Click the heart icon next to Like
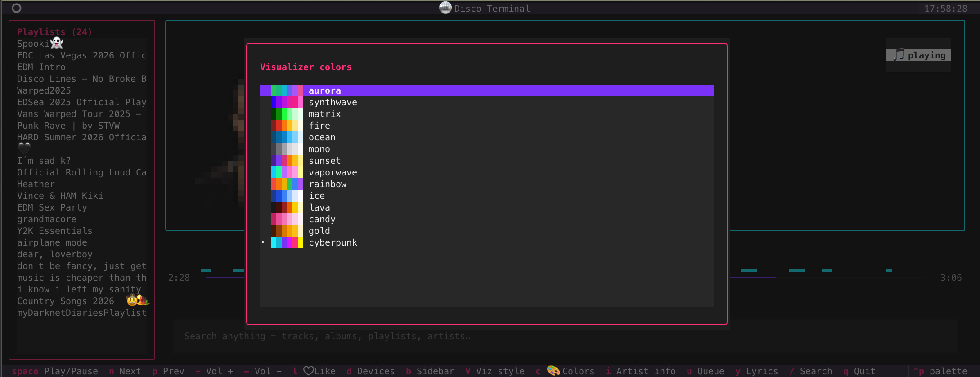The height and width of the screenshot is (377, 980). (308, 371)
